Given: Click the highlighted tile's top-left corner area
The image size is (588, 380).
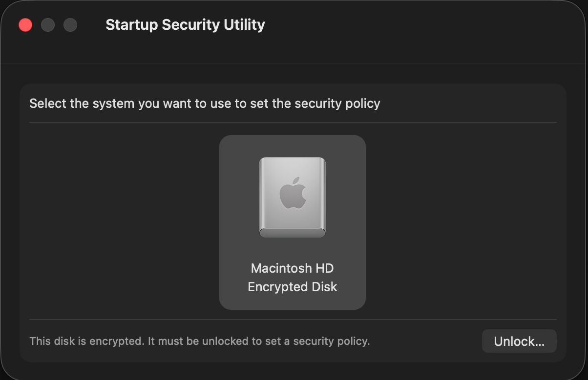Looking at the screenshot, I should tap(229, 144).
